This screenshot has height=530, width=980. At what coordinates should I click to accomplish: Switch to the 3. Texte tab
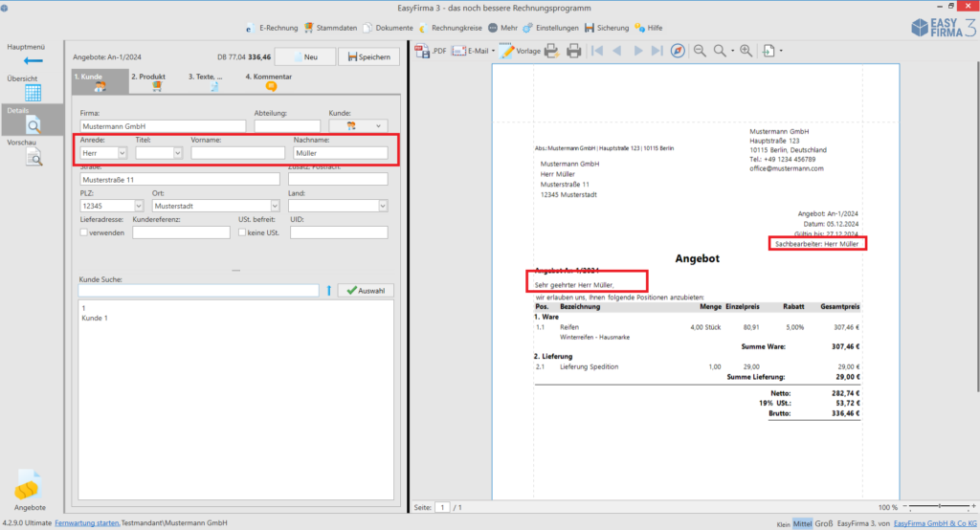click(x=206, y=82)
